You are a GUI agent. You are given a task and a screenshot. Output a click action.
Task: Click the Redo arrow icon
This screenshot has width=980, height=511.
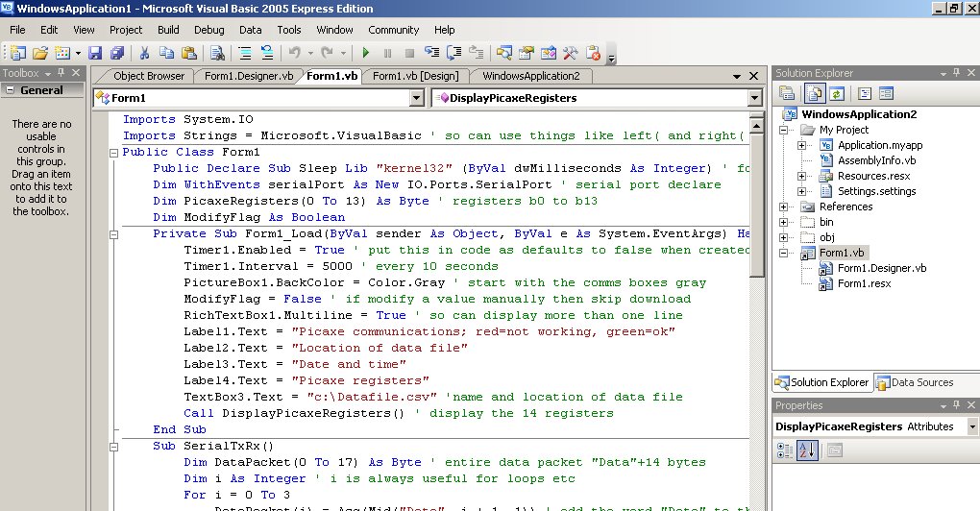pos(327,53)
